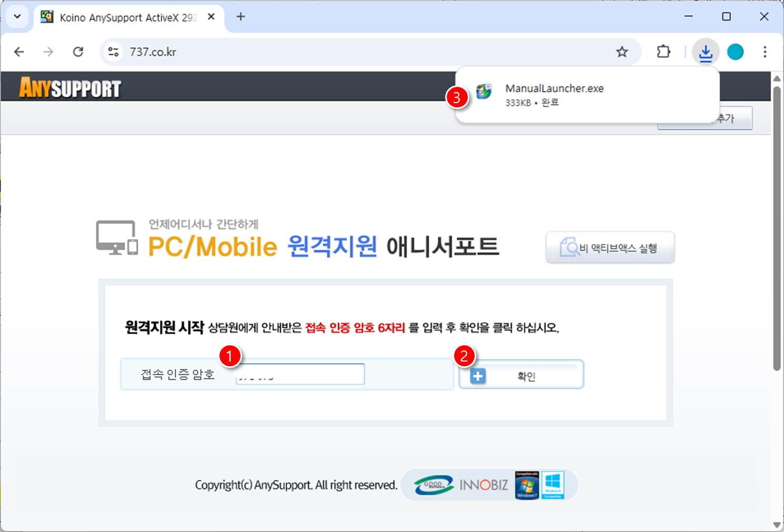This screenshot has height=532, width=784.
Task: Open the Chrome three-dot menu
Action: [765, 52]
